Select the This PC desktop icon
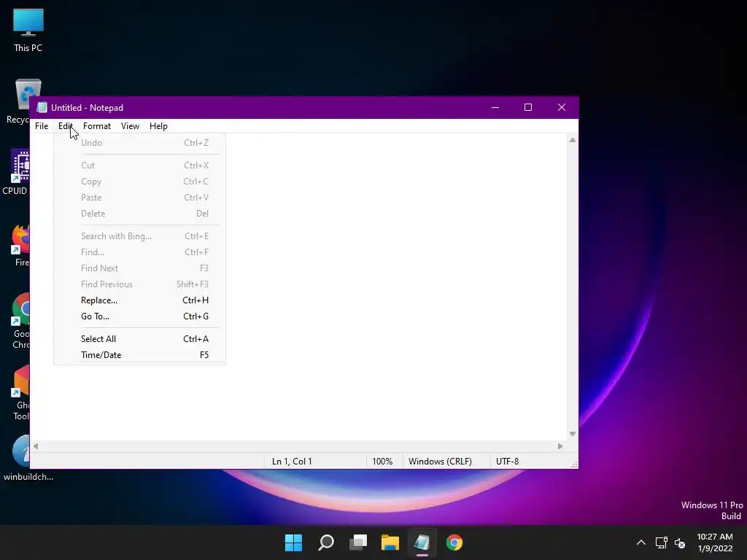 [28, 30]
